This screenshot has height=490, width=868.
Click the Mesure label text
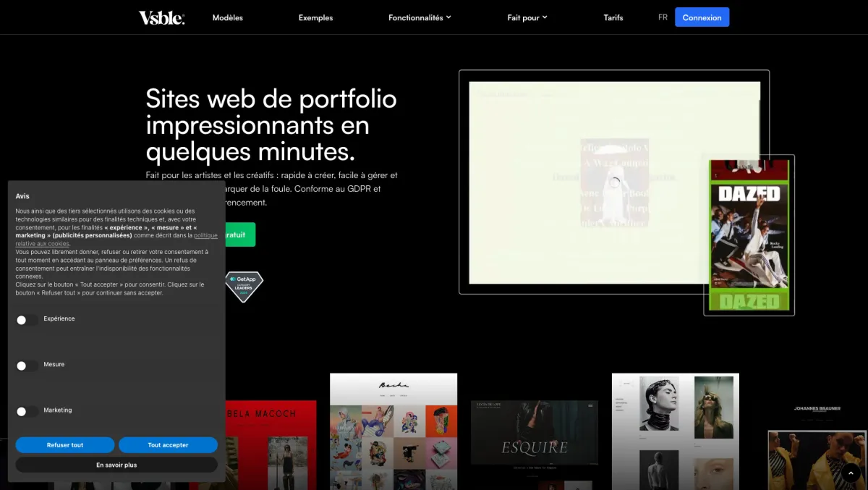(x=54, y=364)
